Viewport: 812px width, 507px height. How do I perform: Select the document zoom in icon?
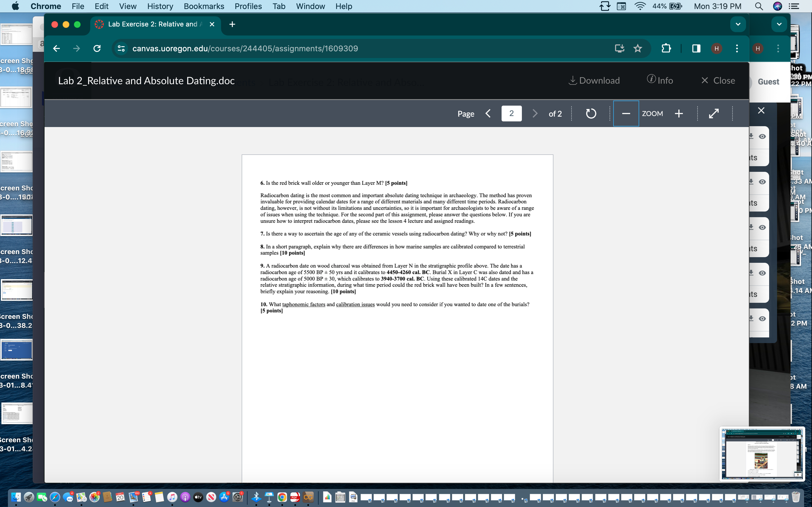678,113
